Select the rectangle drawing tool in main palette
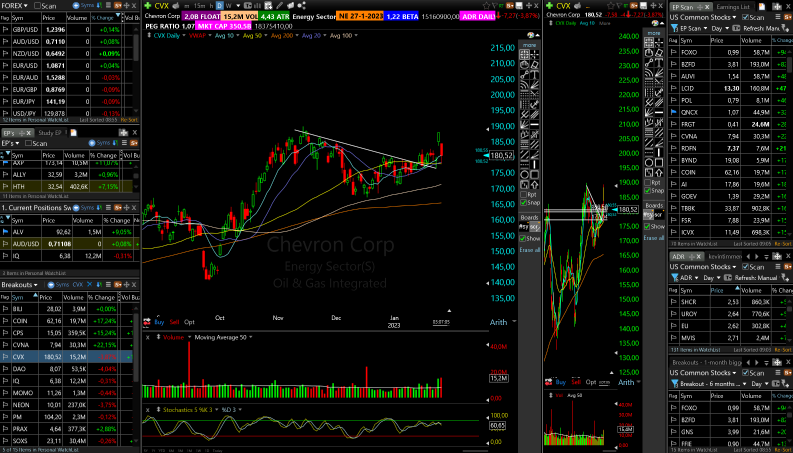The height and width of the screenshot is (453, 793). click(x=535, y=175)
